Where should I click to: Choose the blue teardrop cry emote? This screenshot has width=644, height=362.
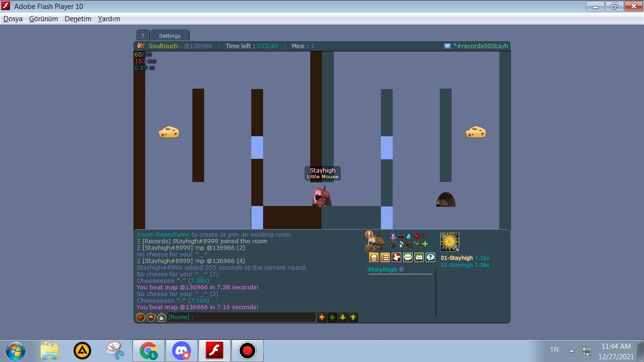[409, 236]
